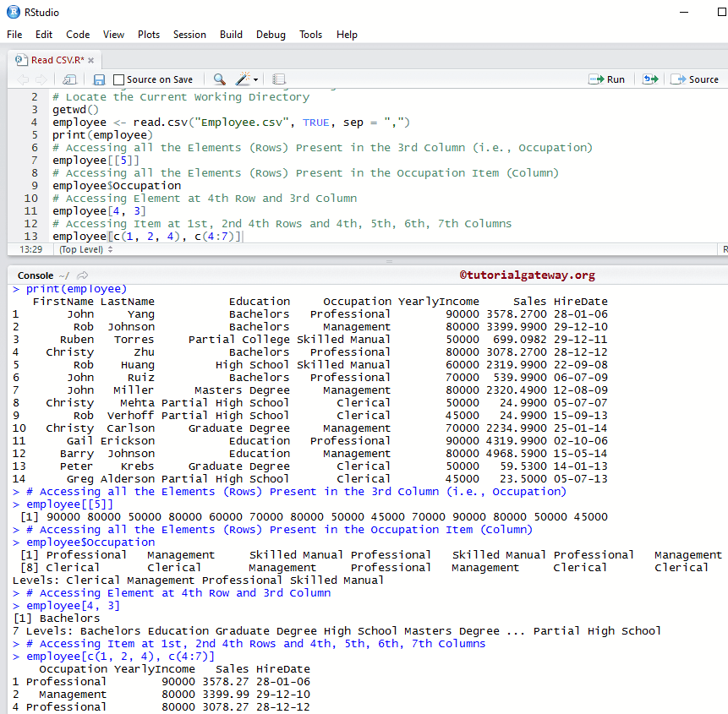The image size is (728, 714).
Task: Click the back navigation arrow in the editor
Action: [x=25, y=79]
